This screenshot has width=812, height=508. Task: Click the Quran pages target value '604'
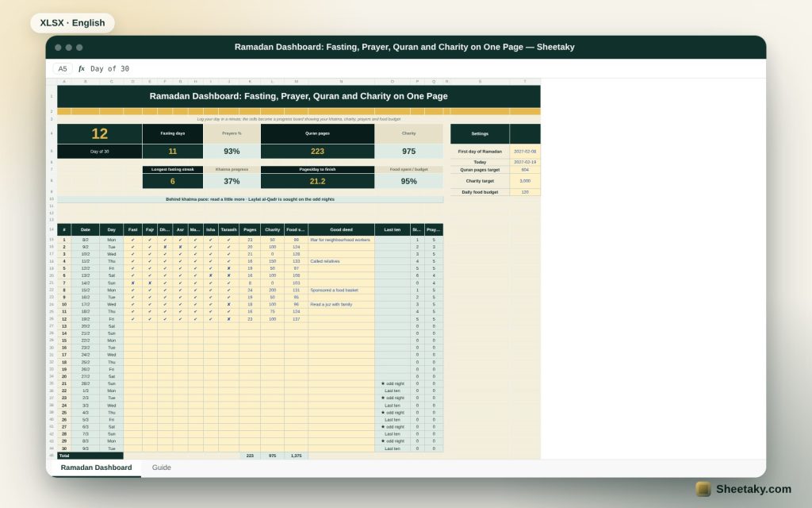click(525, 170)
